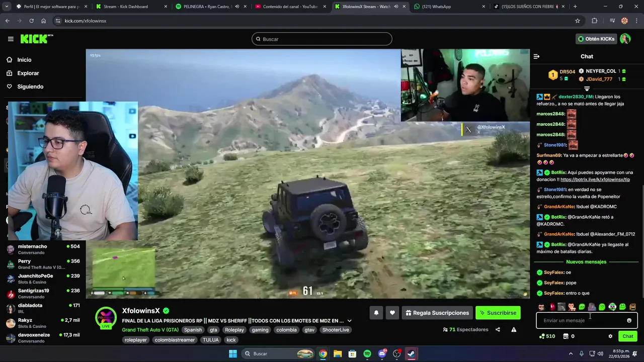Select the Roleplay tag
Image resolution: width=644 pixels, height=362 pixels.
[x=234, y=330]
